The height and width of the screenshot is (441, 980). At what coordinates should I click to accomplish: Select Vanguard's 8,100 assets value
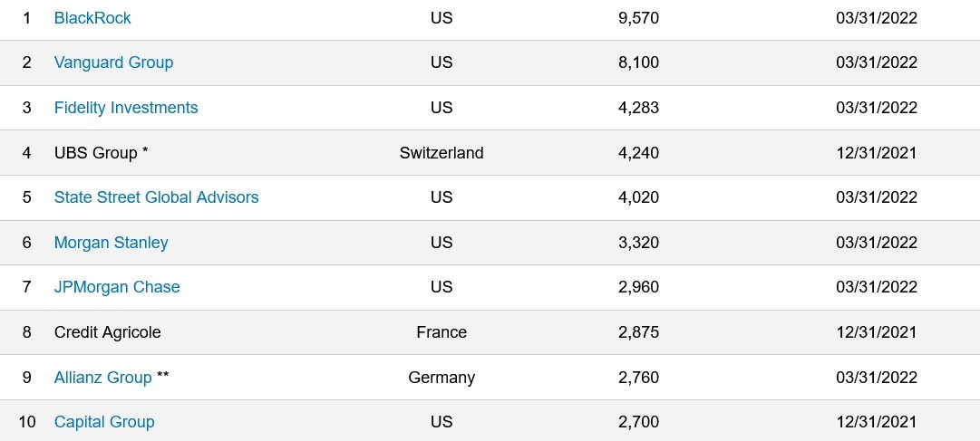pos(638,62)
